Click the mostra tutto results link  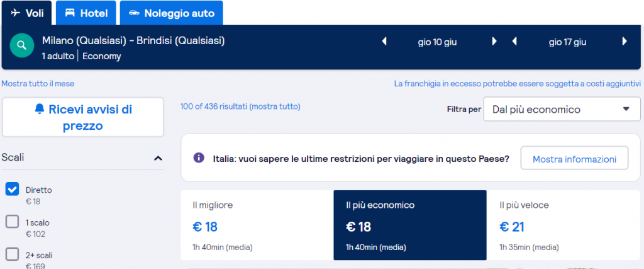pos(275,106)
